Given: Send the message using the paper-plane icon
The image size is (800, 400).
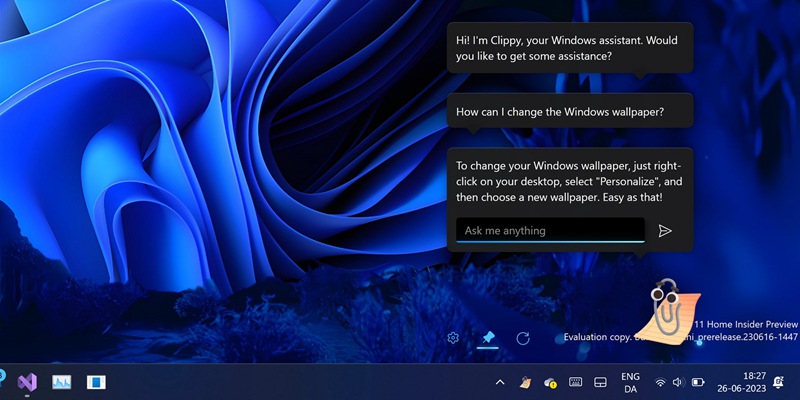Looking at the screenshot, I should [x=664, y=231].
